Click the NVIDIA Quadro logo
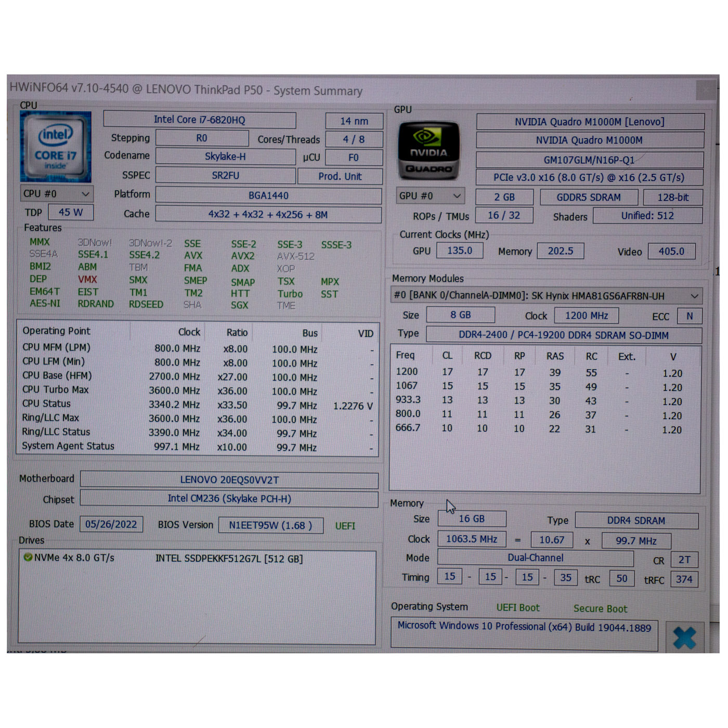This screenshot has height=728, width=728. coord(429,150)
